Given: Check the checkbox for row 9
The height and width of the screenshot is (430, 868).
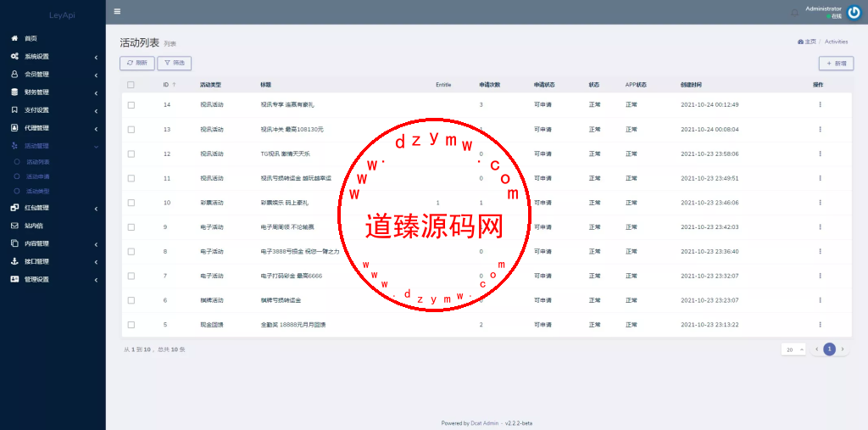Looking at the screenshot, I should pos(131,226).
